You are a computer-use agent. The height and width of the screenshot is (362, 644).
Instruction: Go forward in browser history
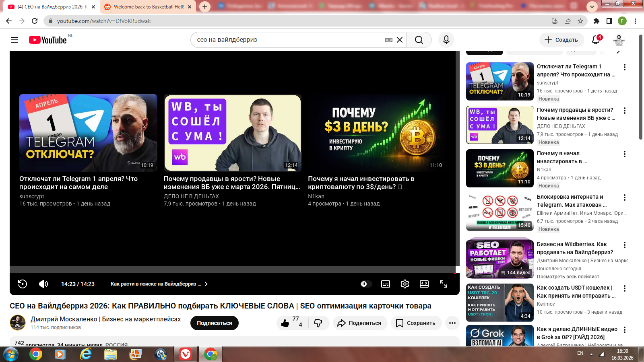pyautogui.click(x=22, y=21)
